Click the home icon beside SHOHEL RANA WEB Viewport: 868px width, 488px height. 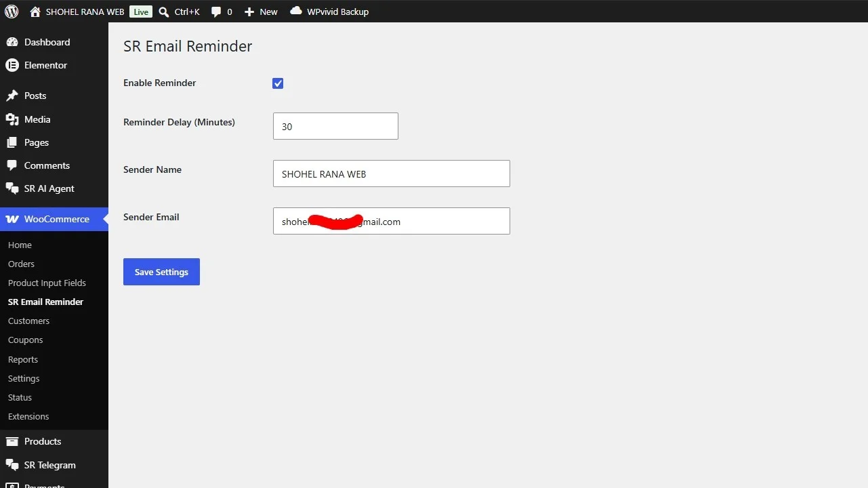[35, 12]
